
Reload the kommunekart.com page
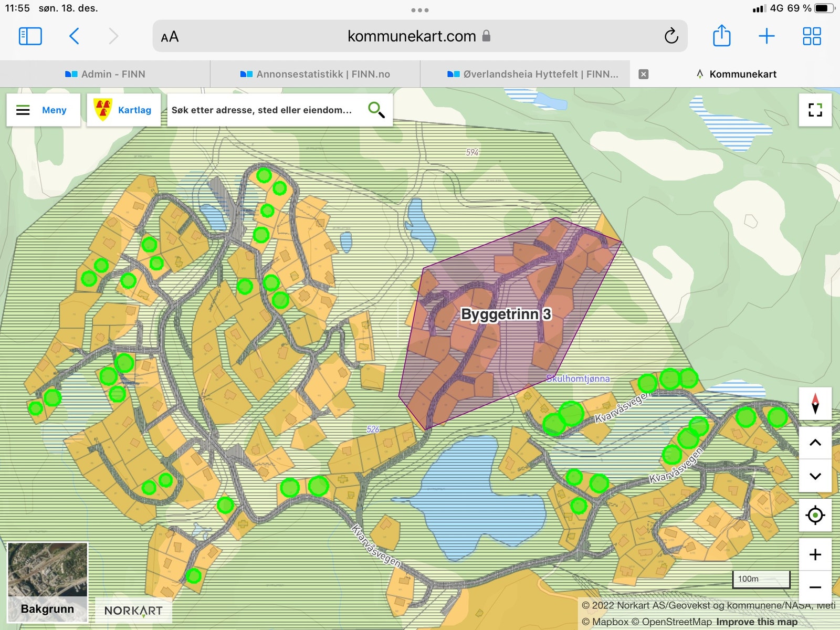[671, 36]
